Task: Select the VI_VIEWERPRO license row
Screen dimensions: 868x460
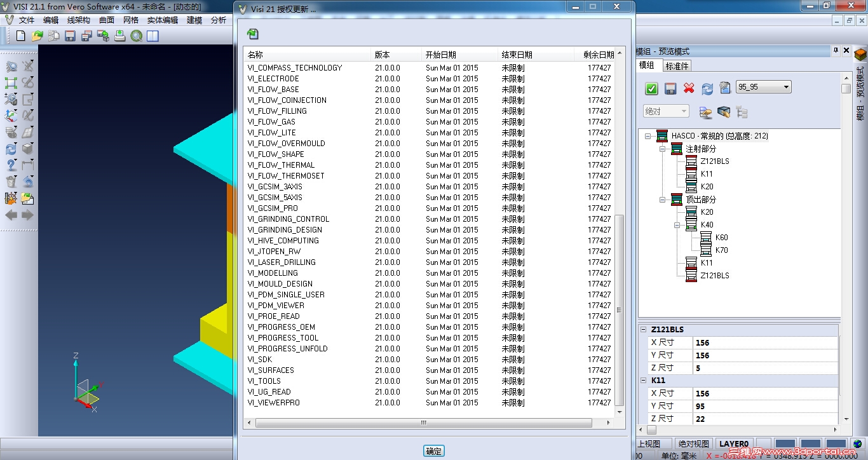Action: point(430,403)
